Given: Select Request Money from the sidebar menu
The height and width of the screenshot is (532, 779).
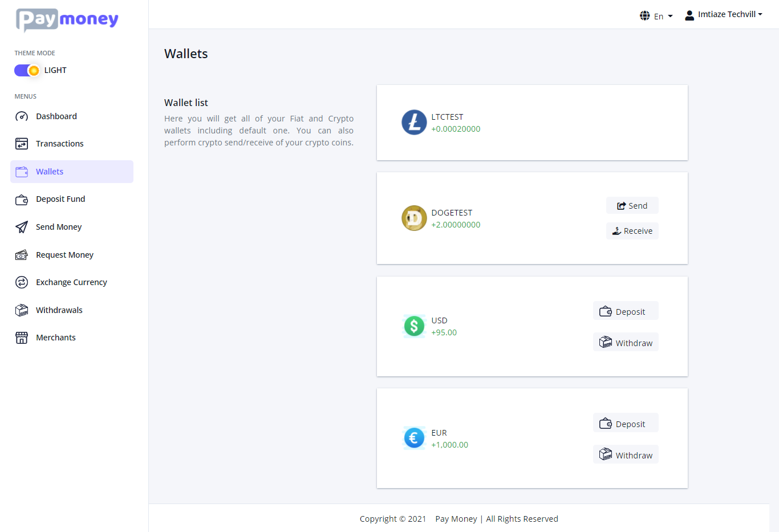Looking at the screenshot, I should pyautogui.click(x=66, y=254).
